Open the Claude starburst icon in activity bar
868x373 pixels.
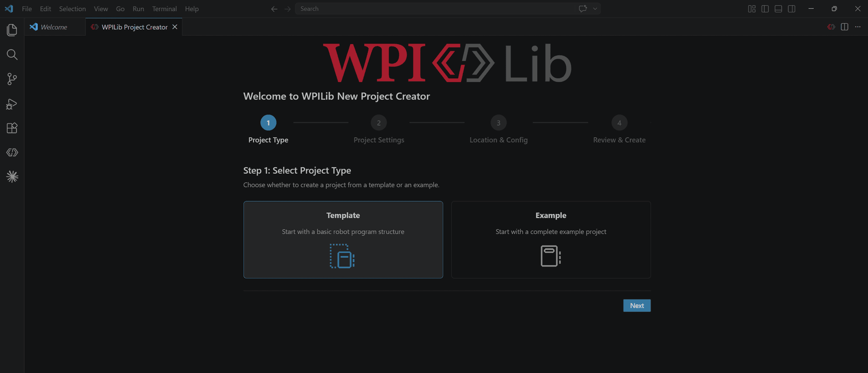tap(12, 177)
